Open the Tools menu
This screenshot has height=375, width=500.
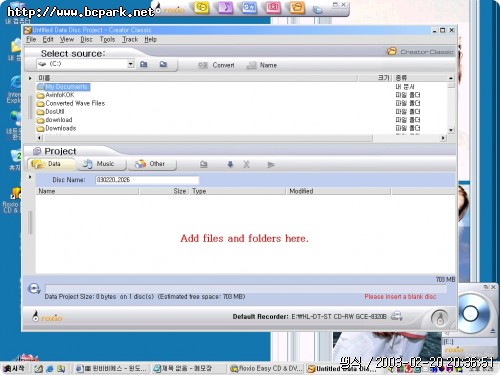107,39
